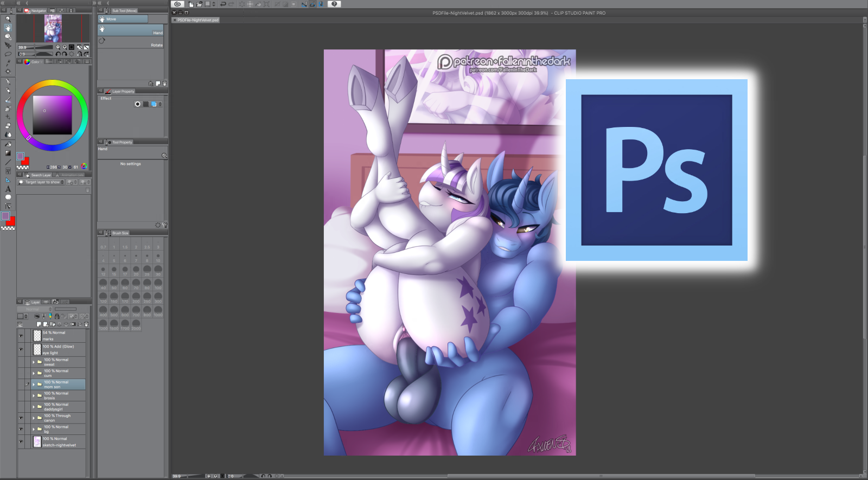The height and width of the screenshot is (480, 868).
Task: Select the Ruler tool
Action: click(8, 180)
